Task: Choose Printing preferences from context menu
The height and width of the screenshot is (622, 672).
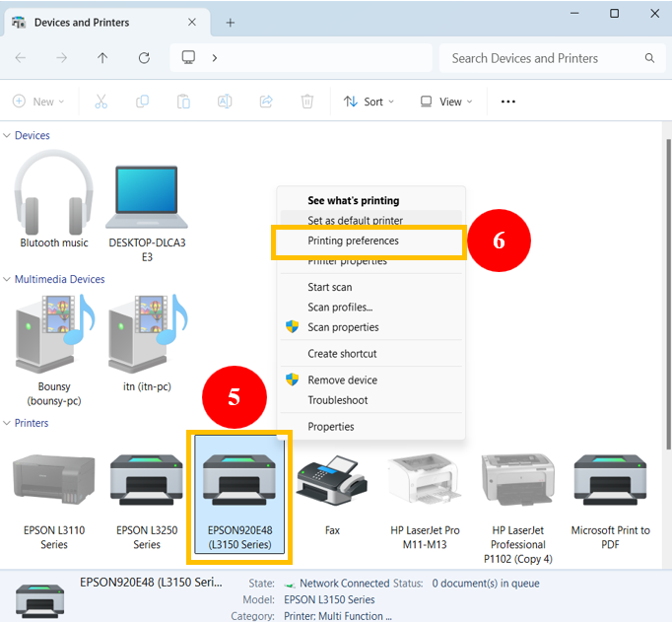Action: (353, 241)
